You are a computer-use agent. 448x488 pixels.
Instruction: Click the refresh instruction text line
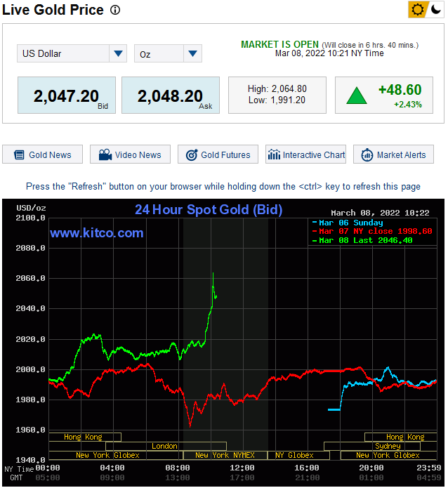pos(223,187)
